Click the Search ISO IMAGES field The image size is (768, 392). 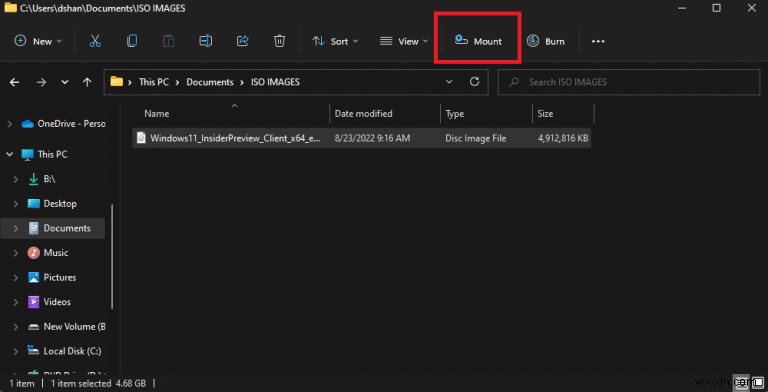tap(629, 82)
